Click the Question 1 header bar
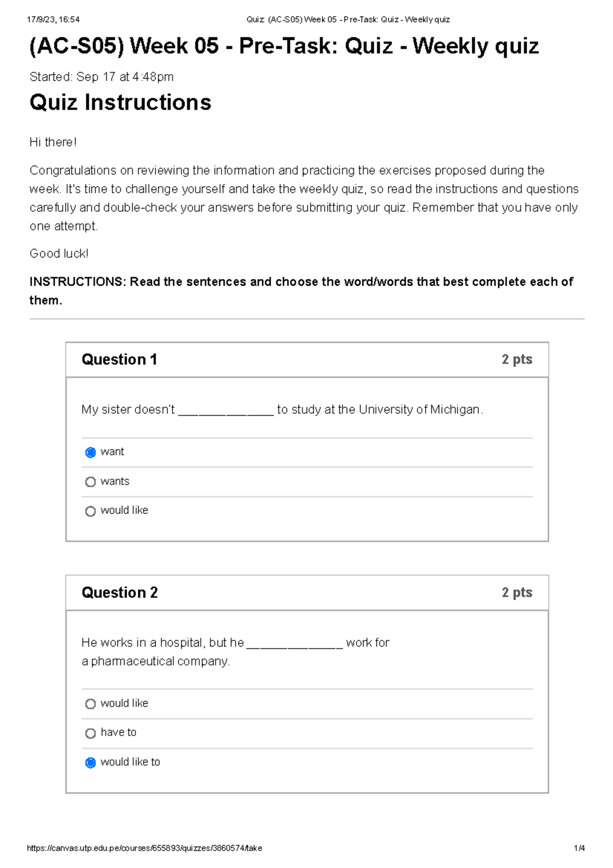Viewport: 613px width, 868px height. pos(308,359)
